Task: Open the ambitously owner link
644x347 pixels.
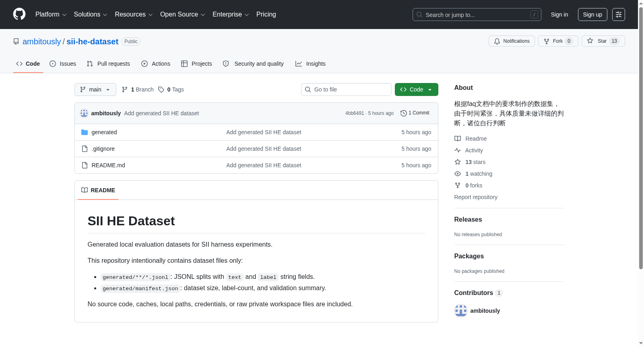Action: (42, 42)
